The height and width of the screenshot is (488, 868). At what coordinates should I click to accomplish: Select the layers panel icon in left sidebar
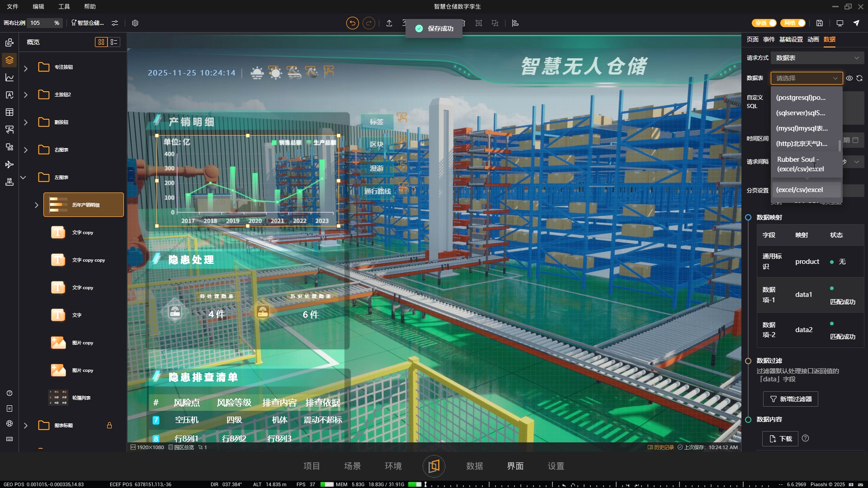(x=9, y=60)
